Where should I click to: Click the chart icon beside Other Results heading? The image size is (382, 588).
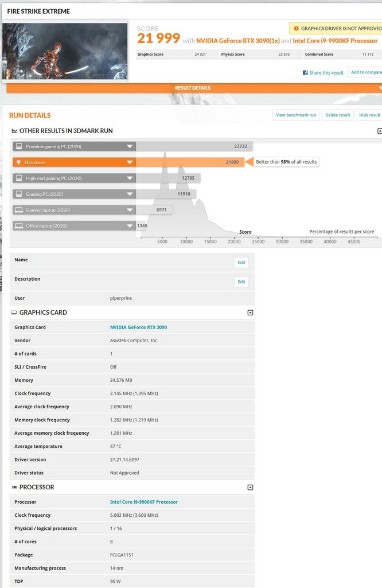pyautogui.click(x=14, y=131)
